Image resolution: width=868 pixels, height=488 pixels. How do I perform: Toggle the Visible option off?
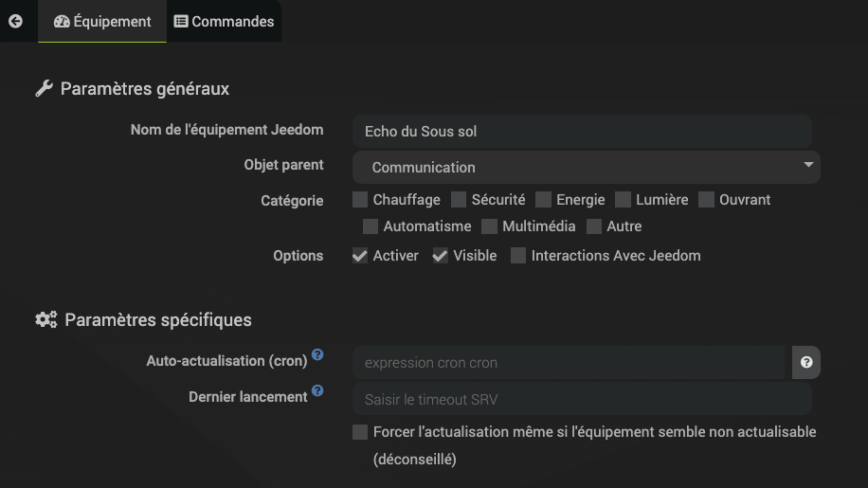(441, 256)
